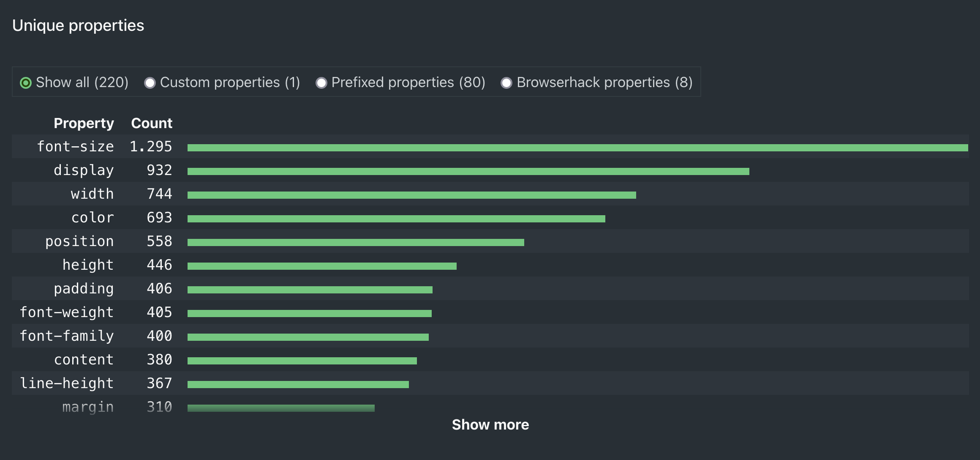Click the Property column header

tap(84, 123)
